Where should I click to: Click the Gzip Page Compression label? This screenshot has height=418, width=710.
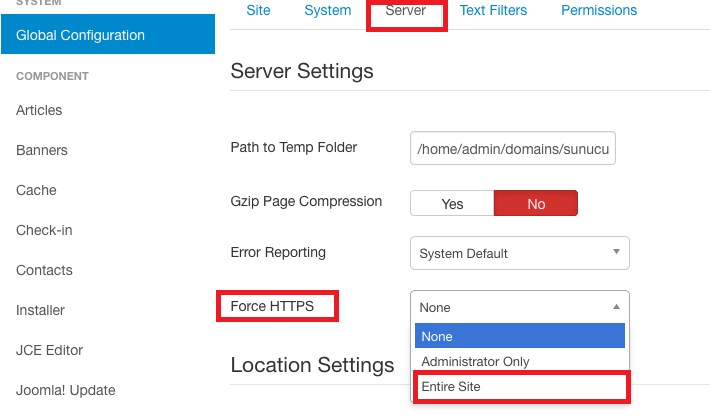(x=306, y=201)
